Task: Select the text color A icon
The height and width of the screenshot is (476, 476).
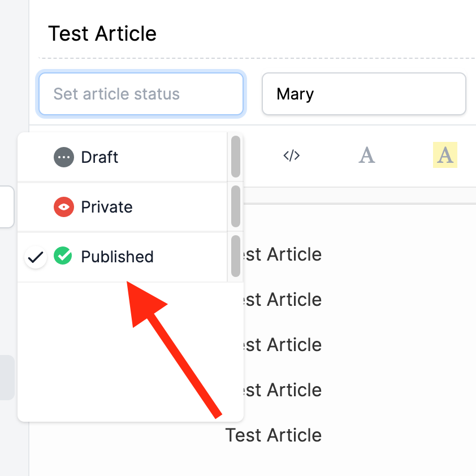Action: pyautogui.click(x=367, y=155)
